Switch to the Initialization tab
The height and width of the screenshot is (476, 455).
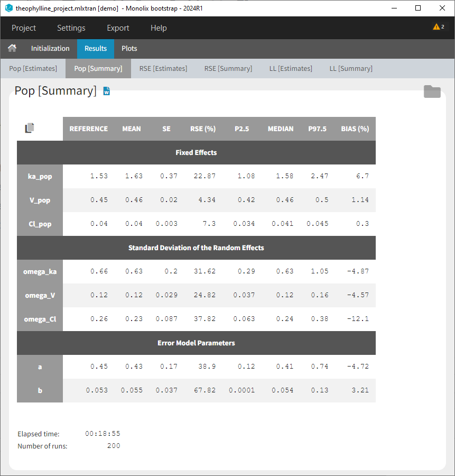50,49
